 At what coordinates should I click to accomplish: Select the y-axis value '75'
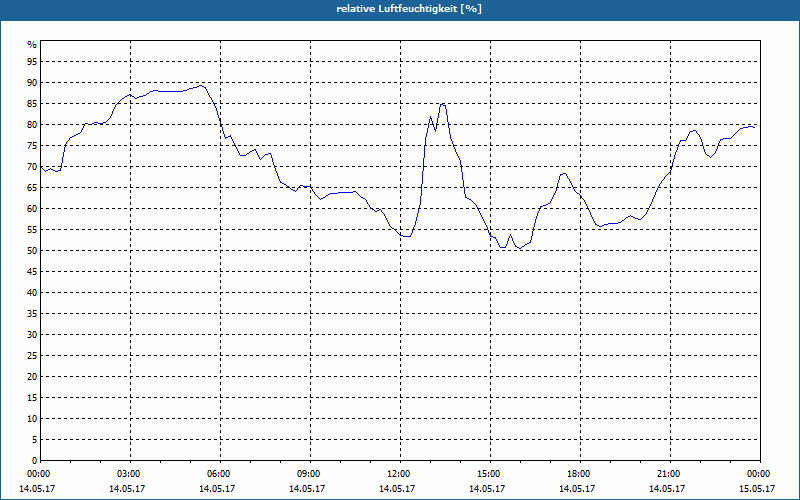(32, 146)
